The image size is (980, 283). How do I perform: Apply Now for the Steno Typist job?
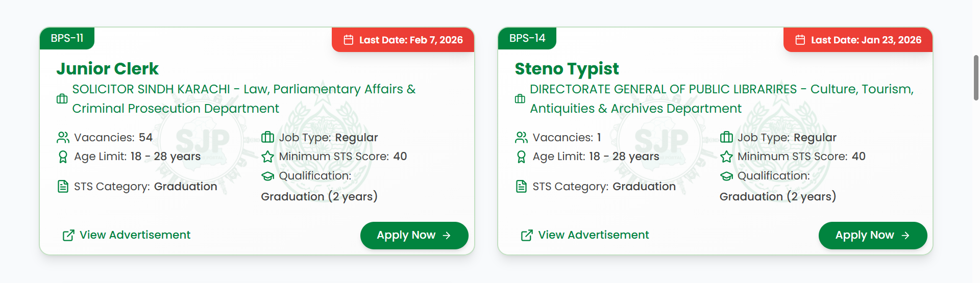click(x=872, y=236)
